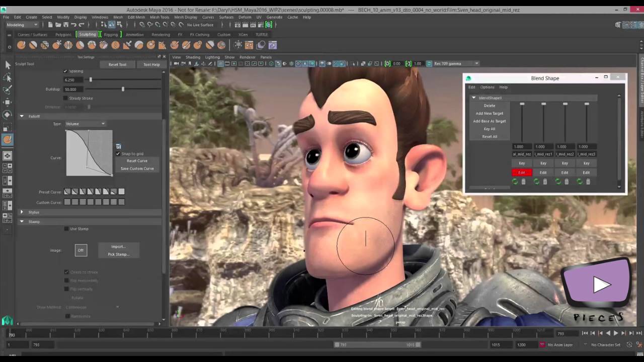This screenshot has width=644, height=362.
Task: Click the red Edit button for al_mid_rez
Action: click(x=522, y=172)
